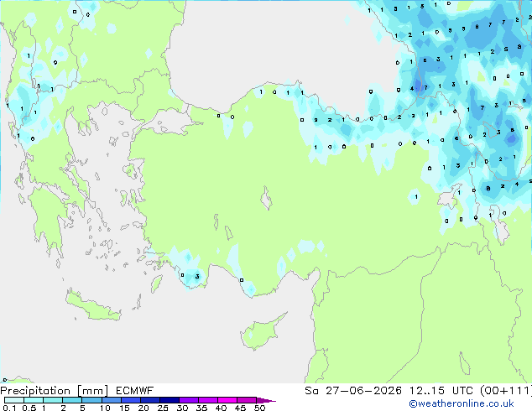
Task: Click the 35–40 mm legend swatch
Action: point(207,400)
